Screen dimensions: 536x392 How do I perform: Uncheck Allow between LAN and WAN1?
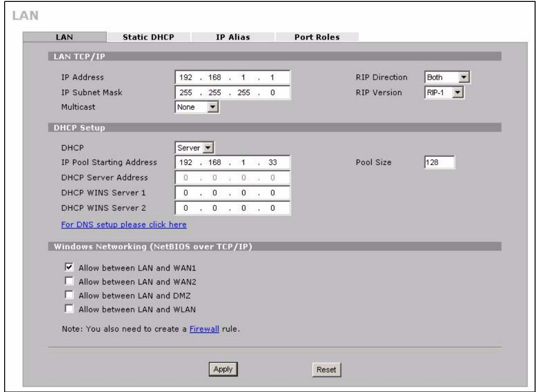coord(69,267)
